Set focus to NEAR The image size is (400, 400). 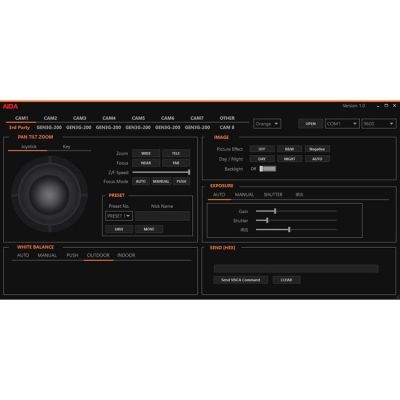coord(146,163)
